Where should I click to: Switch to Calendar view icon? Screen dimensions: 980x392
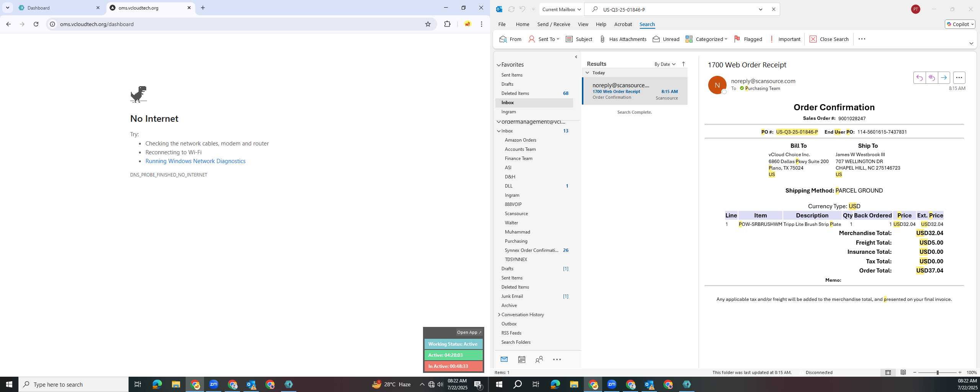[x=521, y=359]
